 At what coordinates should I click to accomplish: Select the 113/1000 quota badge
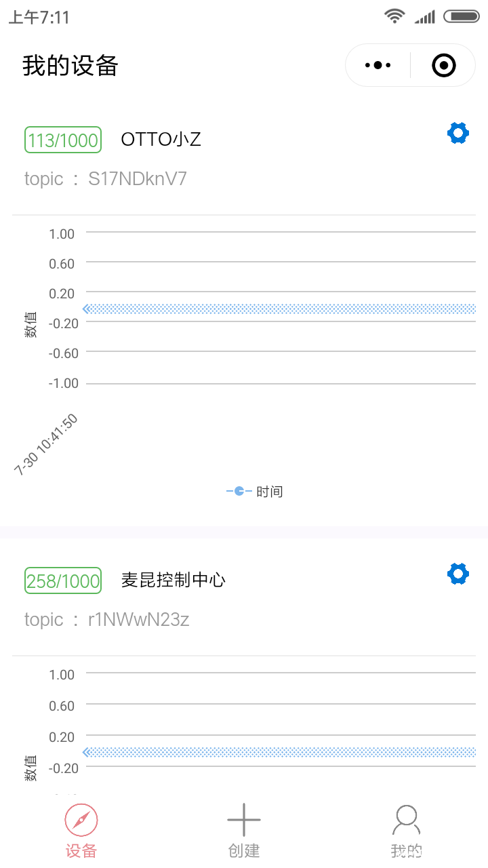63,140
